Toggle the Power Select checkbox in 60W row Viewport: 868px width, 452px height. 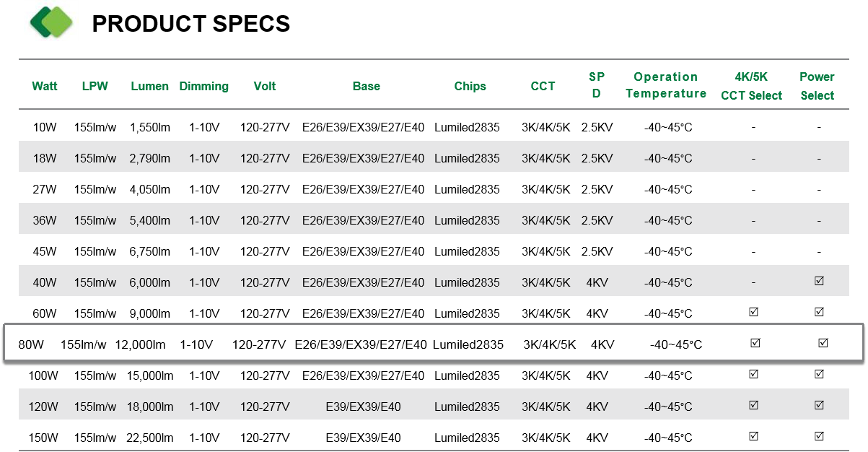(819, 313)
